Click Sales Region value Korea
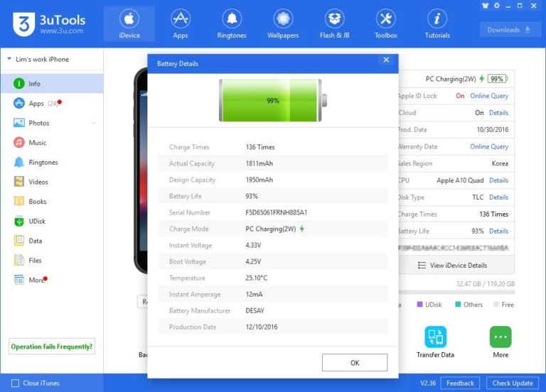This screenshot has width=546, height=392. pyautogui.click(x=500, y=163)
